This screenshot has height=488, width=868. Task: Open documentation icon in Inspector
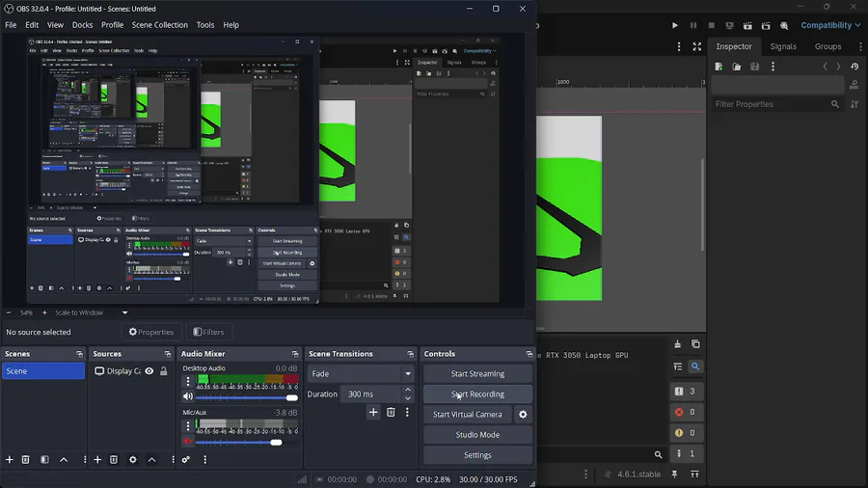(854, 85)
